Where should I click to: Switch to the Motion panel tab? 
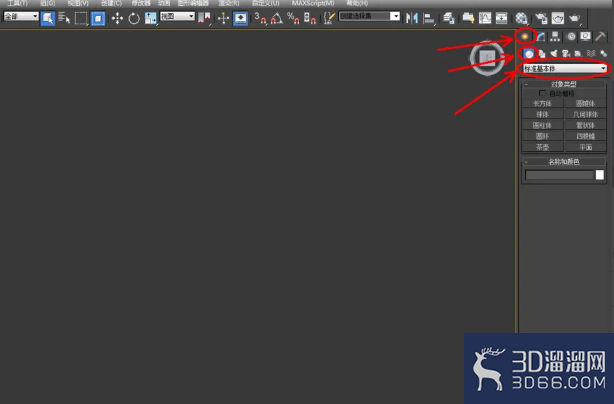tap(571, 37)
